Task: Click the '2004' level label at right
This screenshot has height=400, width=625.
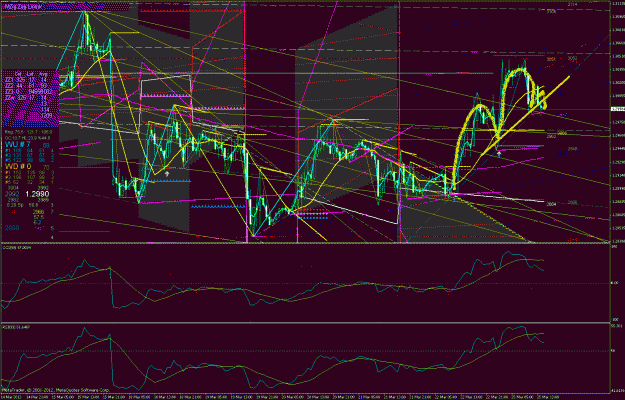Action: (x=552, y=204)
